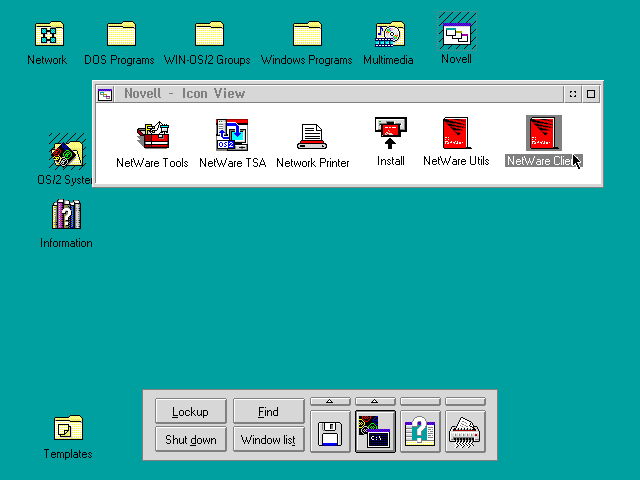640x480 pixels.
Task: Click the Templates label text
Action: pyautogui.click(x=68, y=454)
